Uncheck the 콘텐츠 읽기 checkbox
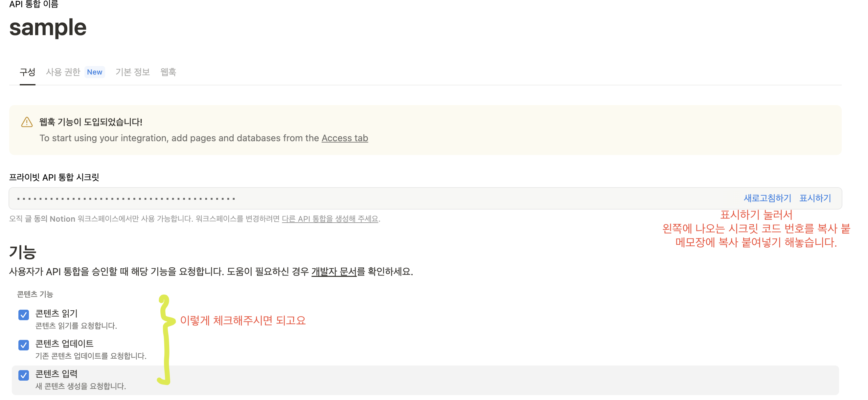The height and width of the screenshot is (400, 868). pos(24,315)
